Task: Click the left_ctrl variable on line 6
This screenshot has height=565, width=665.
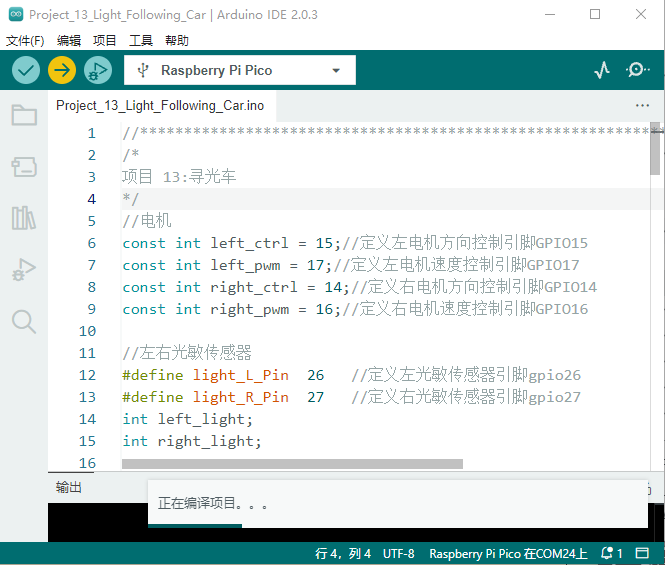Action: coord(249,243)
